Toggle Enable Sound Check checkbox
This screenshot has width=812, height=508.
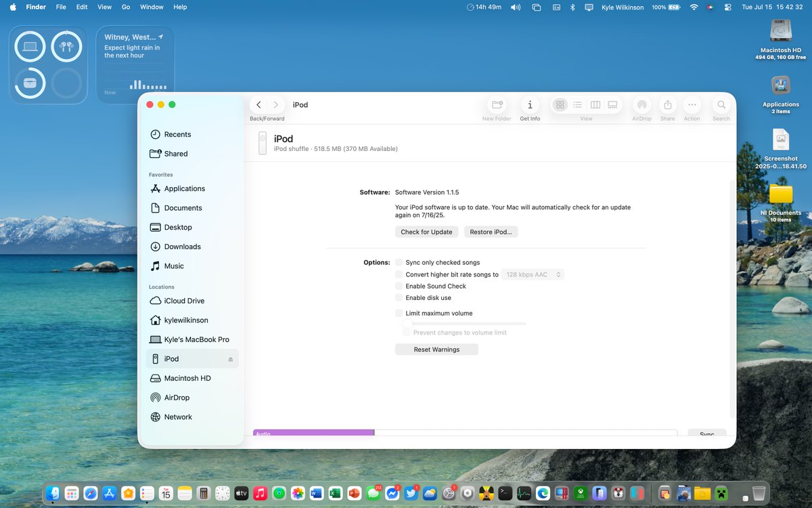pyautogui.click(x=399, y=286)
